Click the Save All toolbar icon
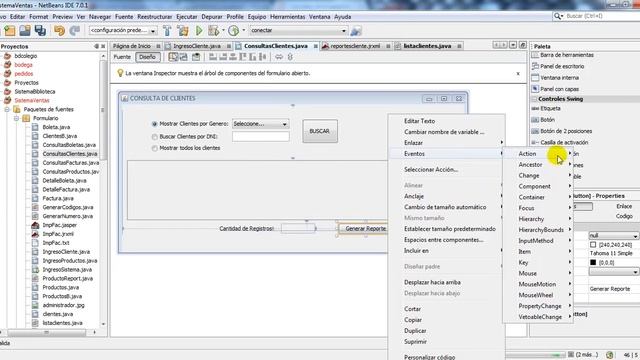The height and width of the screenshot is (360, 640). coord(40,31)
